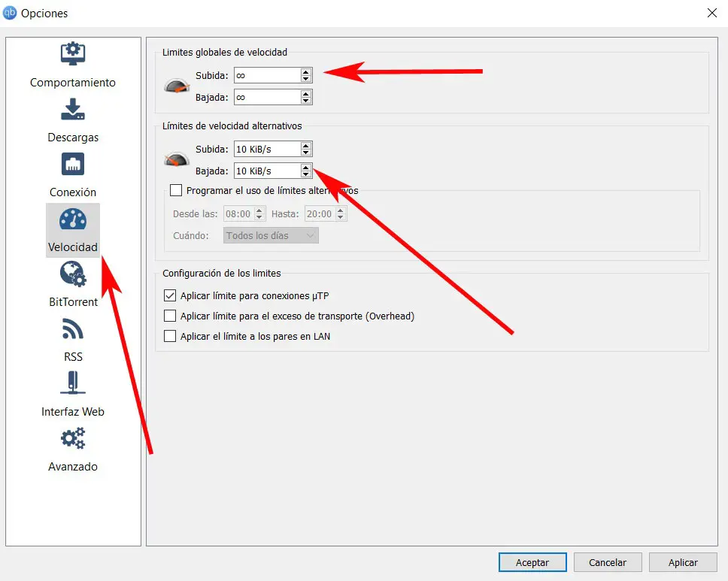Screen dimensions: 728x581
Task: Switch to the Avanzado section label
Action: pyautogui.click(x=73, y=466)
